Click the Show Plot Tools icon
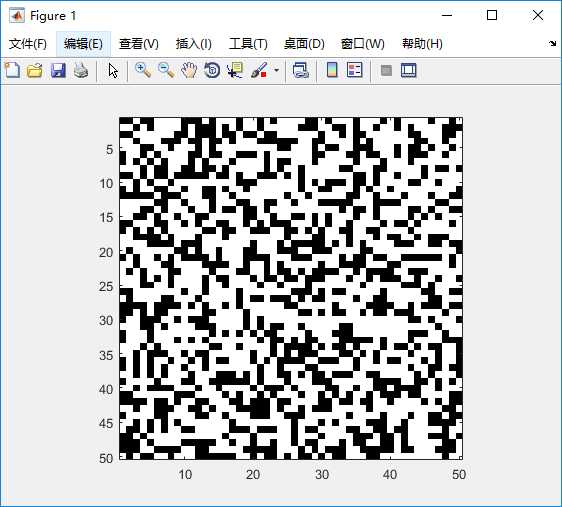Image resolution: width=562 pixels, height=507 pixels. (409, 70)
